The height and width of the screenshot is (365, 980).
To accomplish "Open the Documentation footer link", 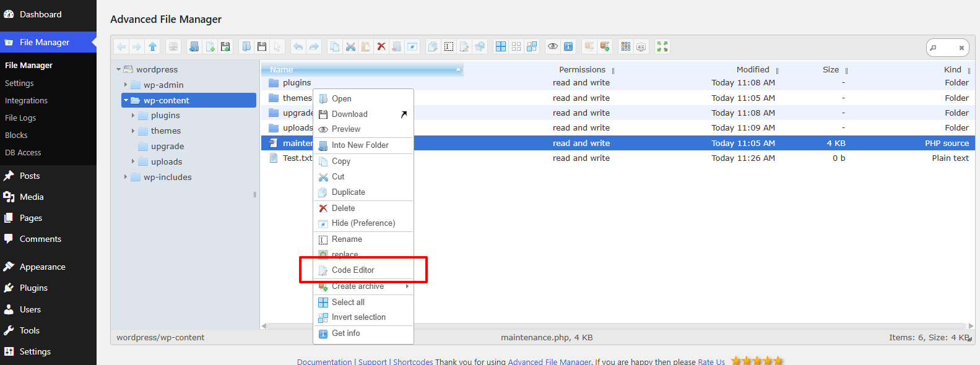I will click(324, 361).
